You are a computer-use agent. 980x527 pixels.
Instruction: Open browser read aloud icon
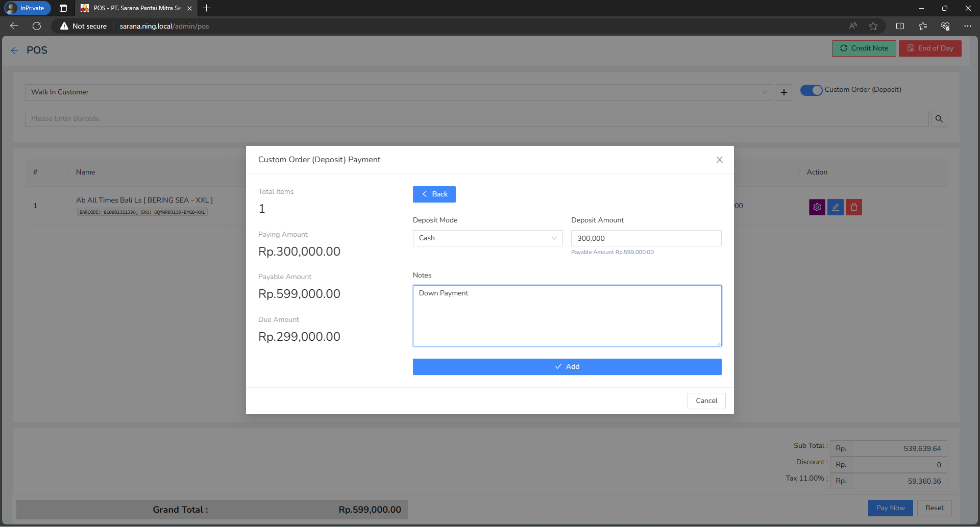(x=853, y=26)
